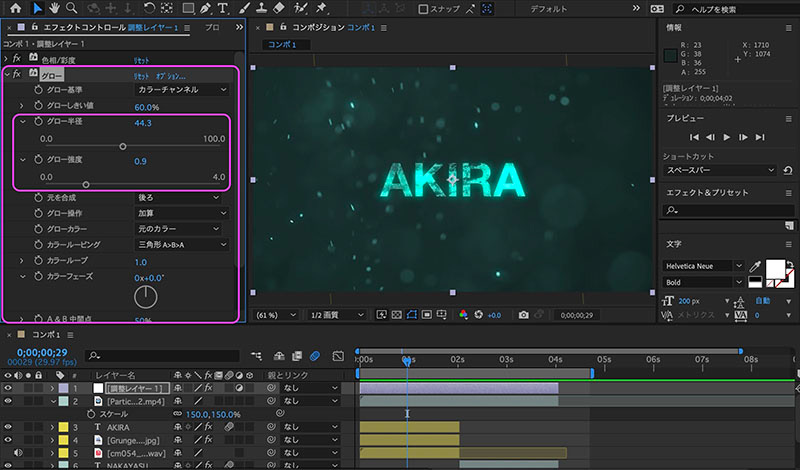The height and width of the screenshot is (470, 800).
Task: Click the shy layers hide icon in timeline
Action: [279, 356]
